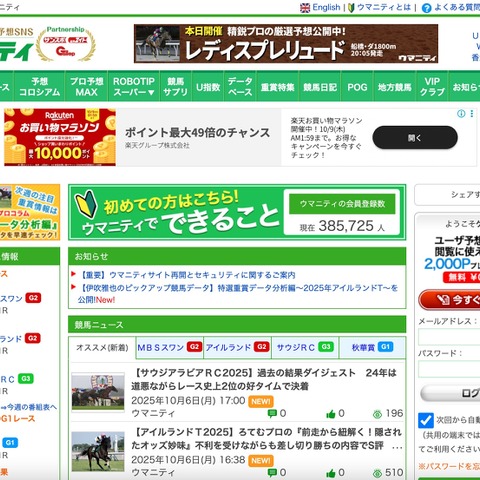The width and height of the screenshot is (480, 480).
Task: Open 【重要】ウマニティサイト再開 notice
Action: click(x=187, y=275)
